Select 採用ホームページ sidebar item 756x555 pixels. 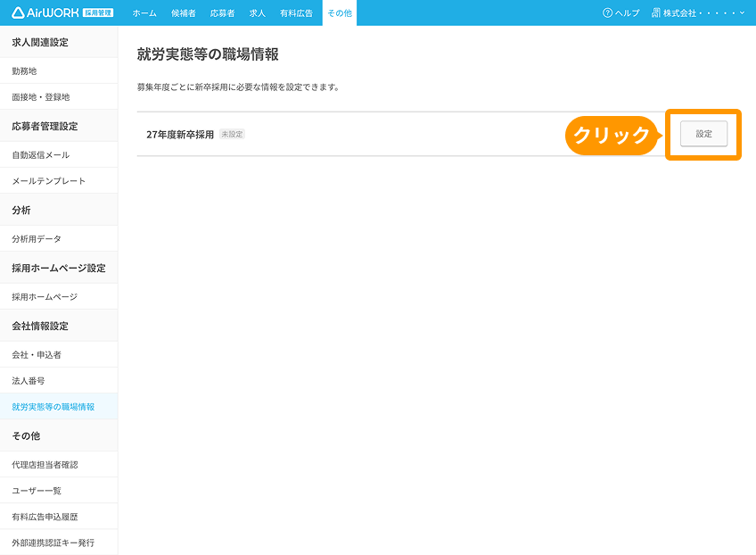point(45,297)
